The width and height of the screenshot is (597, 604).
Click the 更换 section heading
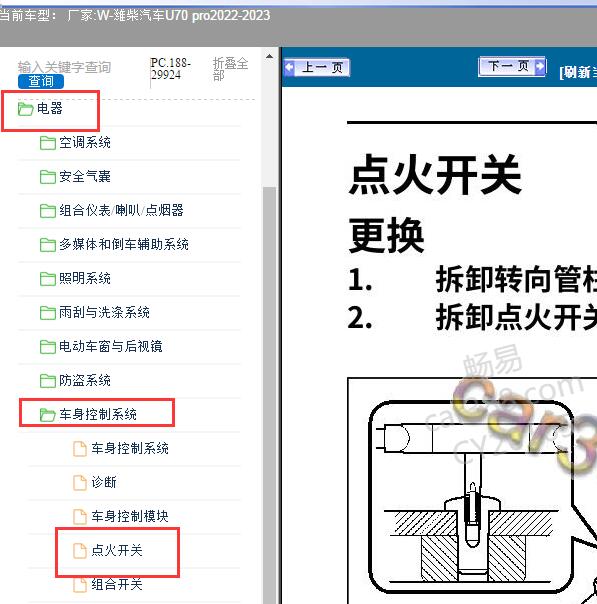386,235
